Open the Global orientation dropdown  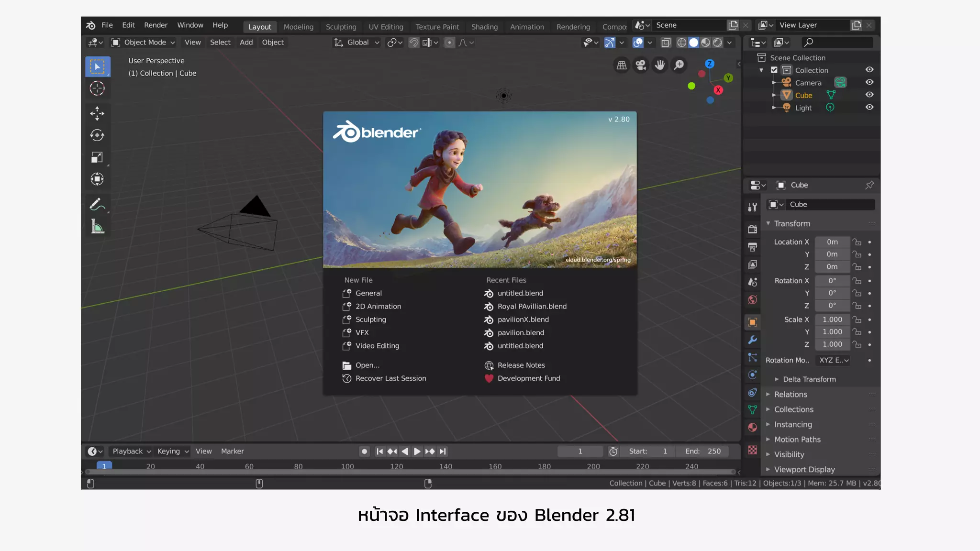coord(357,43)
